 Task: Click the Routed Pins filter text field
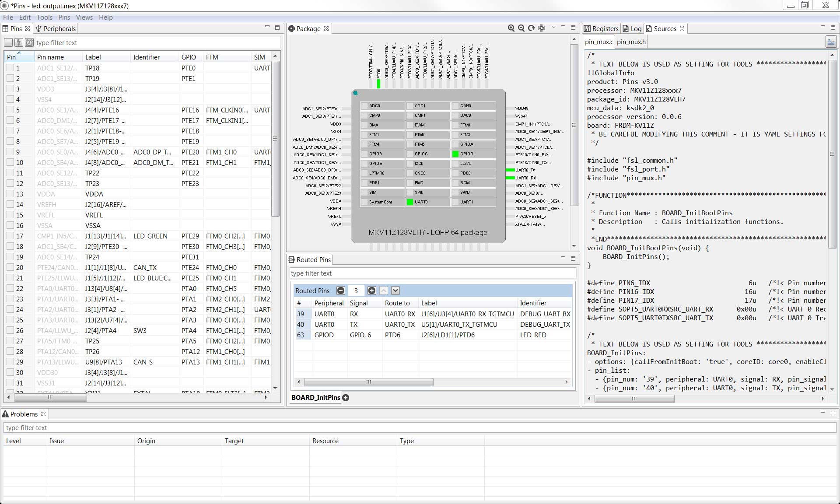432,273
